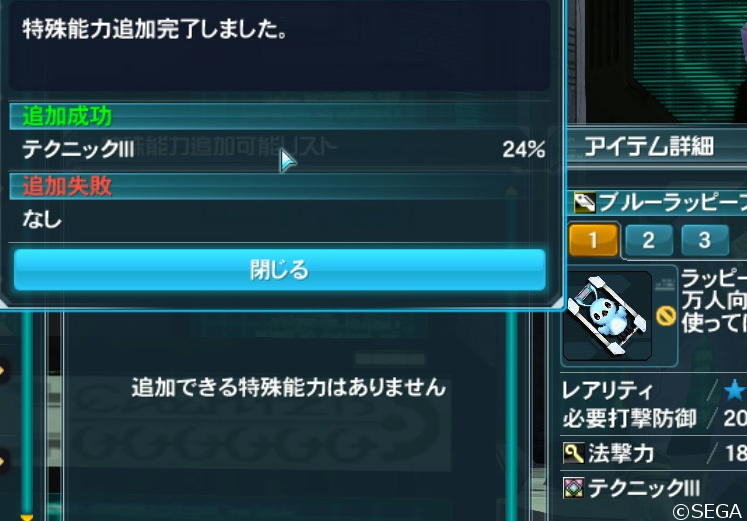Switch to item detail tab 2
The image size is (747, 521).
pyautogui.click(x=648, y=240)
